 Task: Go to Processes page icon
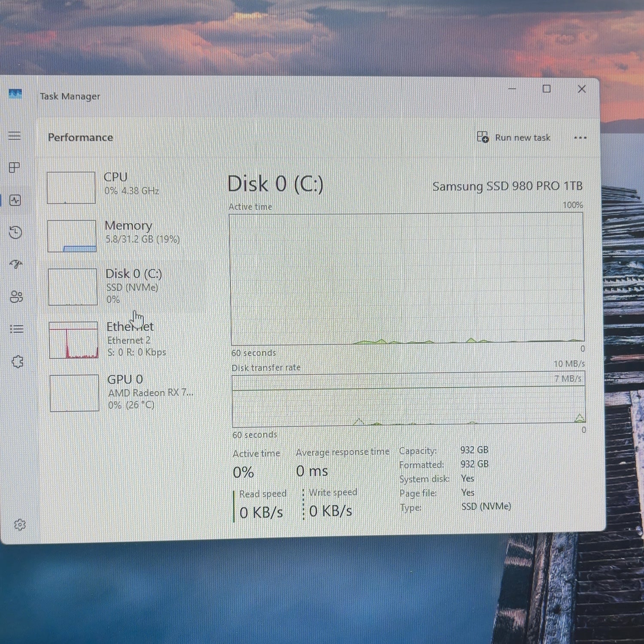tap(15, 167)
